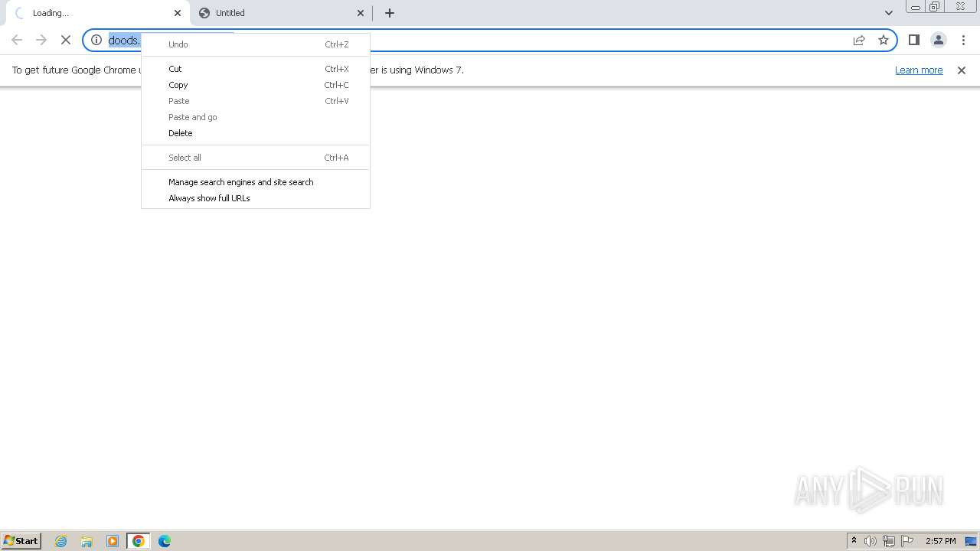Open the Chrome profile avatar
980x551 pixels.
tap(939, 40)
